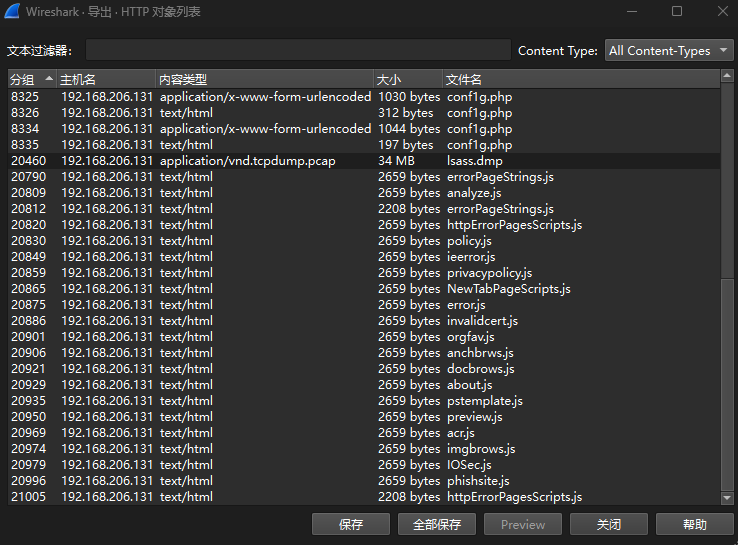Select the phishsite.js file row

coord(364,481)
